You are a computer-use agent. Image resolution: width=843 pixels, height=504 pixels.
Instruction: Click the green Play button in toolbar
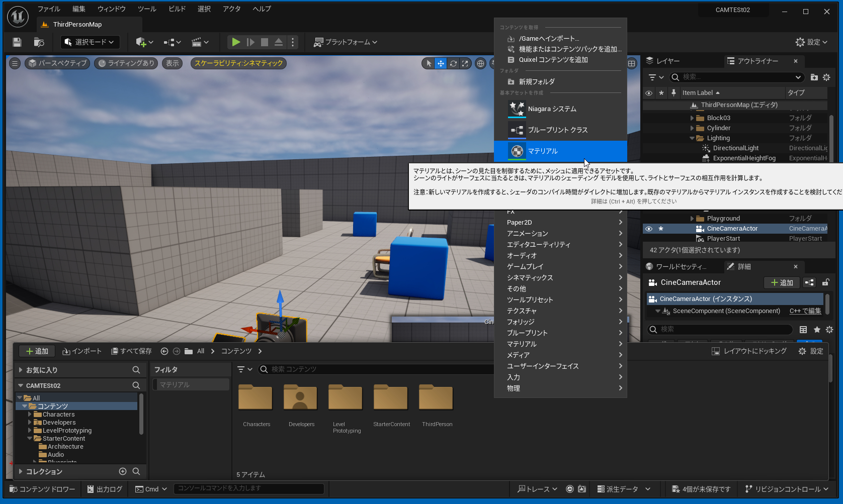(x=235, y=42)
